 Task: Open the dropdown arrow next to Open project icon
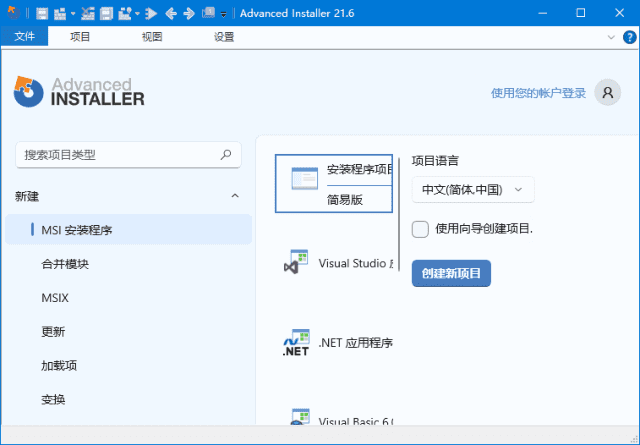73,13
